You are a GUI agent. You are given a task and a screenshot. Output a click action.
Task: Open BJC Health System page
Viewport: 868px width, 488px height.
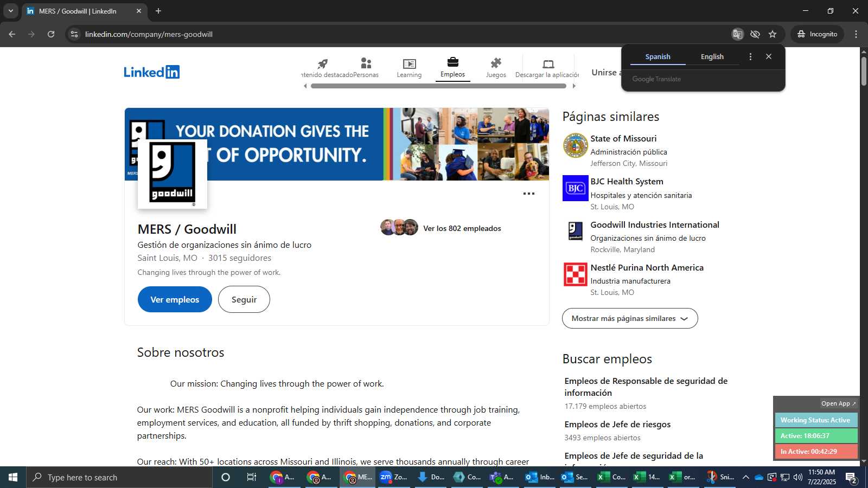627,182
